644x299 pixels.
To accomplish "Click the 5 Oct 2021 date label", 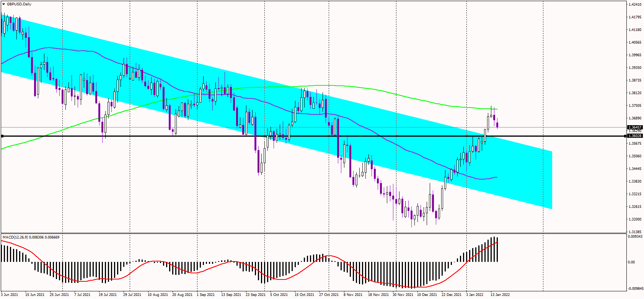I will coord(279,295).
